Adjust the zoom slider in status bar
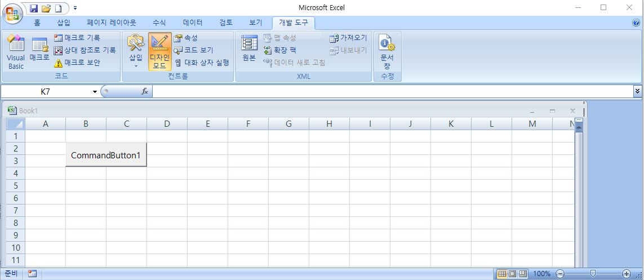644x280 pixels. point(592,274)
